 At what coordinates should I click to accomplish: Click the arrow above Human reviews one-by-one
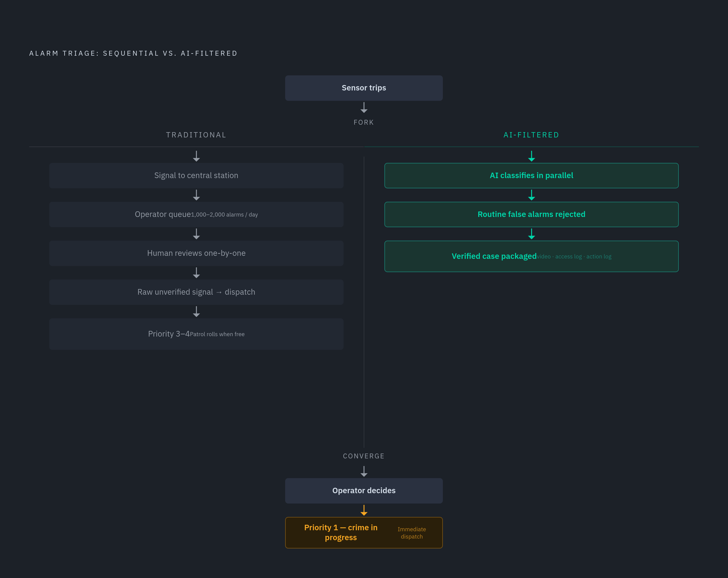coord(196,234)
